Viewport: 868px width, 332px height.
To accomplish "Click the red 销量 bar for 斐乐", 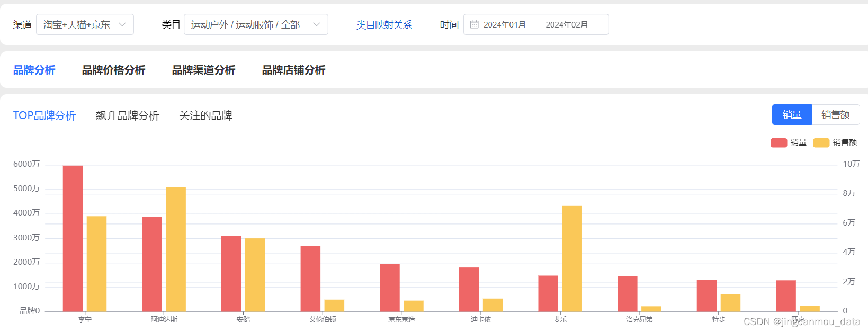I will click(548, 293).
